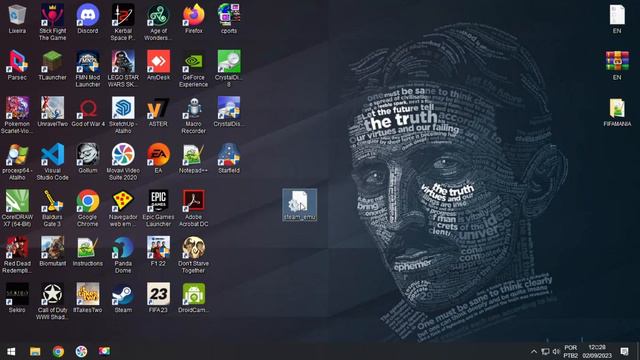Launch the FIFA 23 shortcut
640x360 pixels.
tap(158, 298)
